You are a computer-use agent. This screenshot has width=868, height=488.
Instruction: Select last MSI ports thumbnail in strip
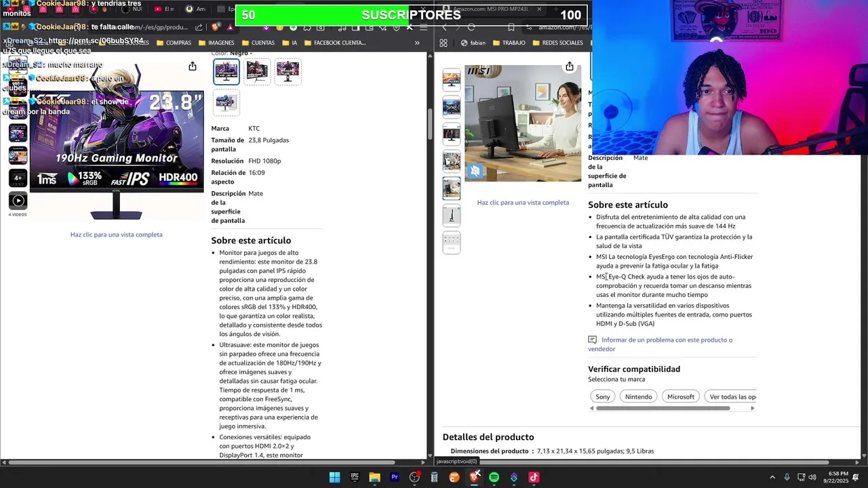click(x=452, y=242)
